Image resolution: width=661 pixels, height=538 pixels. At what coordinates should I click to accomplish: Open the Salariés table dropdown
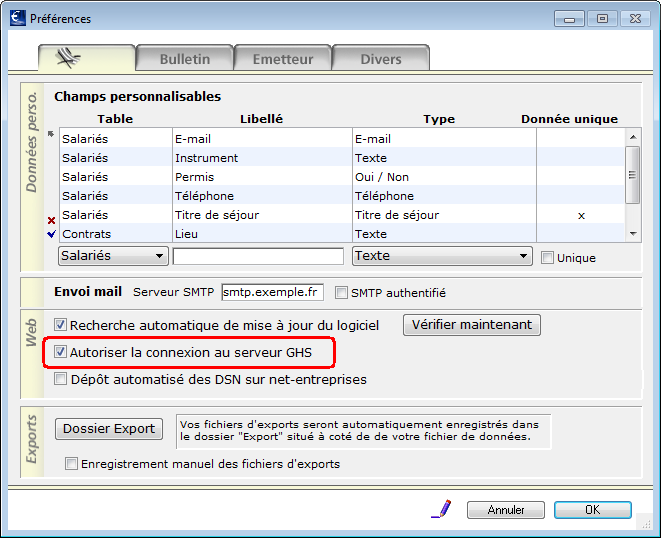113,256
